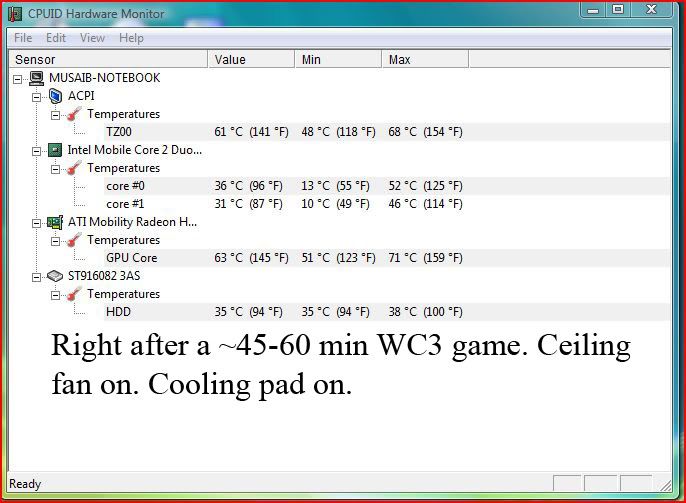Click core #0 max 52 °C (125 °F)
Image resolution: width=686 pixels, height=503 pixels.
[x=425, y=186]
